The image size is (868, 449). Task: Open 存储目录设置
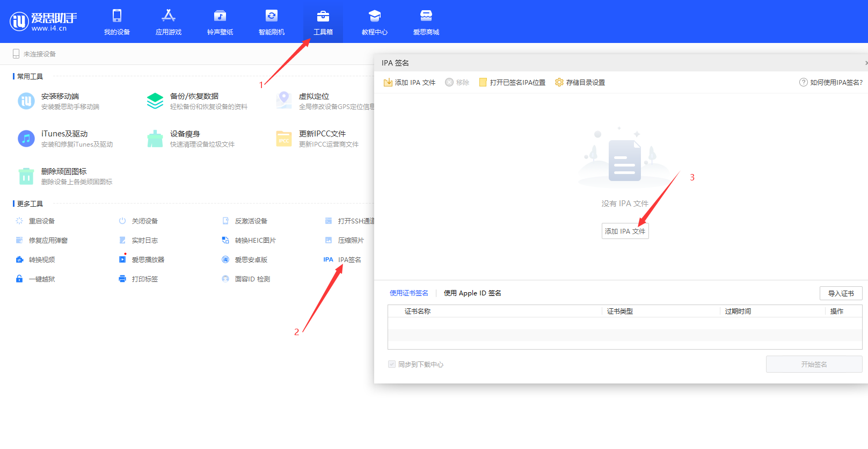tap(580, 82)
